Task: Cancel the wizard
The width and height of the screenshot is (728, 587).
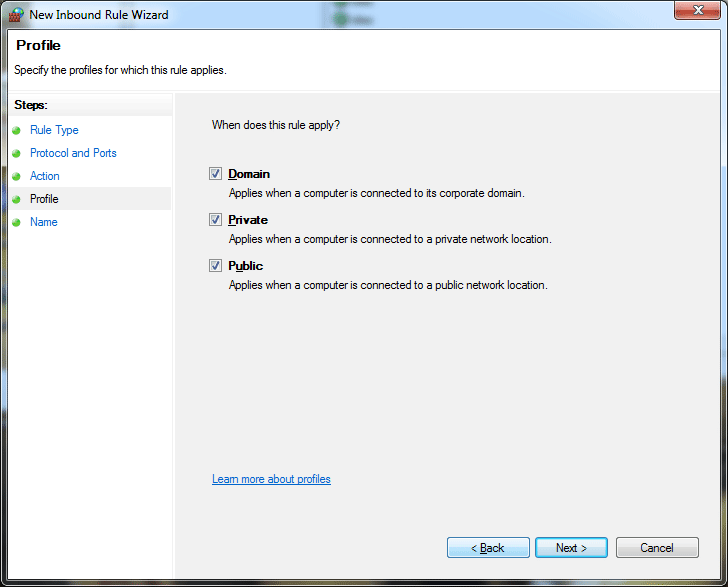Action: [657, 548]
